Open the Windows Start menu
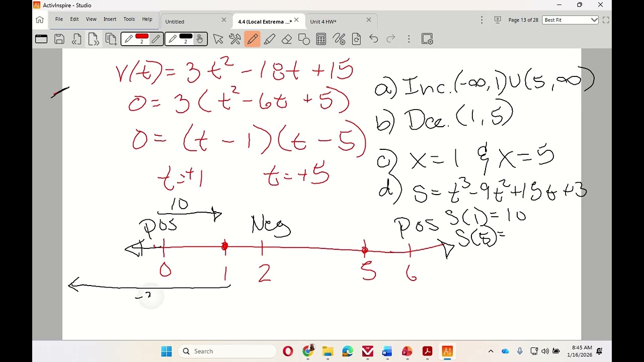Image resolution: width=644 pixels, height=362 pixels. 167,351
